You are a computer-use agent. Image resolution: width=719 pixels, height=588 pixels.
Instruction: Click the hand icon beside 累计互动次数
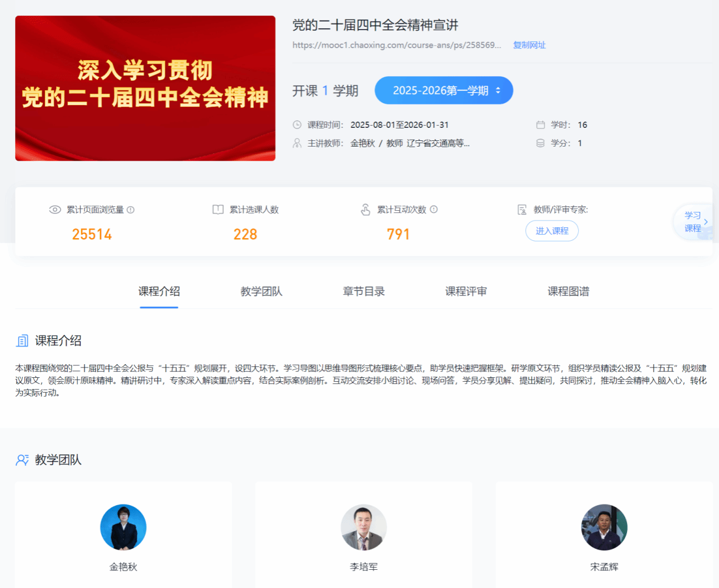(366, 210)
